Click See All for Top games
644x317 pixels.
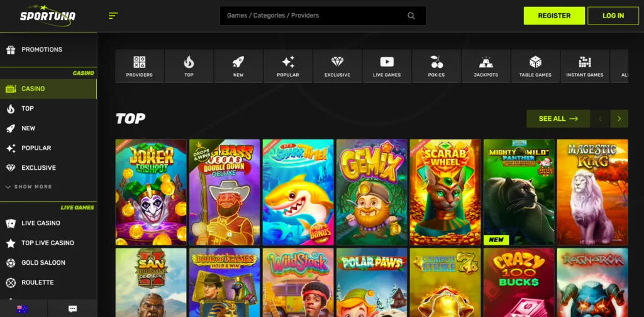click(558, 119)
